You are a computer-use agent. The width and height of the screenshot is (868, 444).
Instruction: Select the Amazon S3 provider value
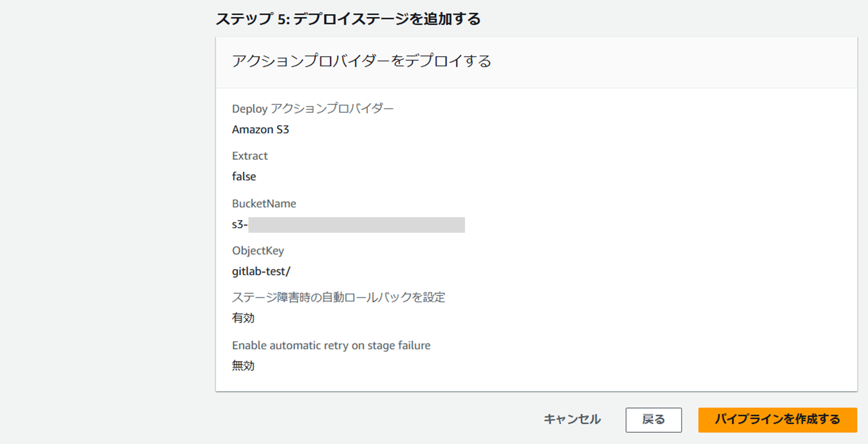(x=260, y=129)
